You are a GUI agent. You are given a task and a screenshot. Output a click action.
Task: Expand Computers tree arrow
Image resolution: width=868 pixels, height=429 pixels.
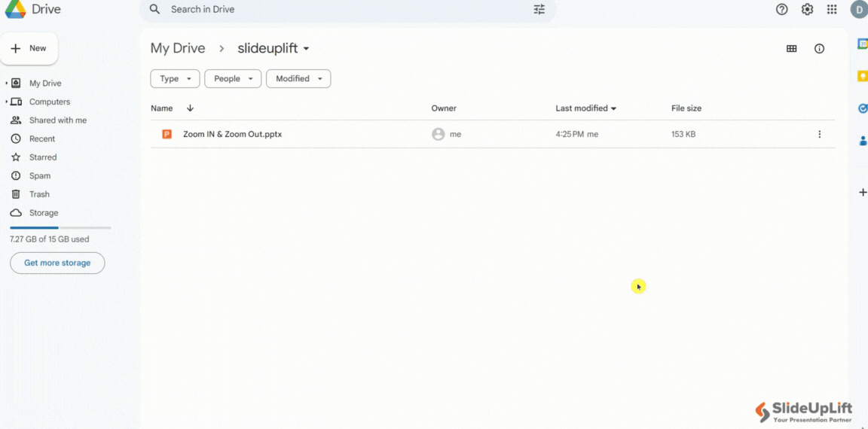click(x=6, y=102)
